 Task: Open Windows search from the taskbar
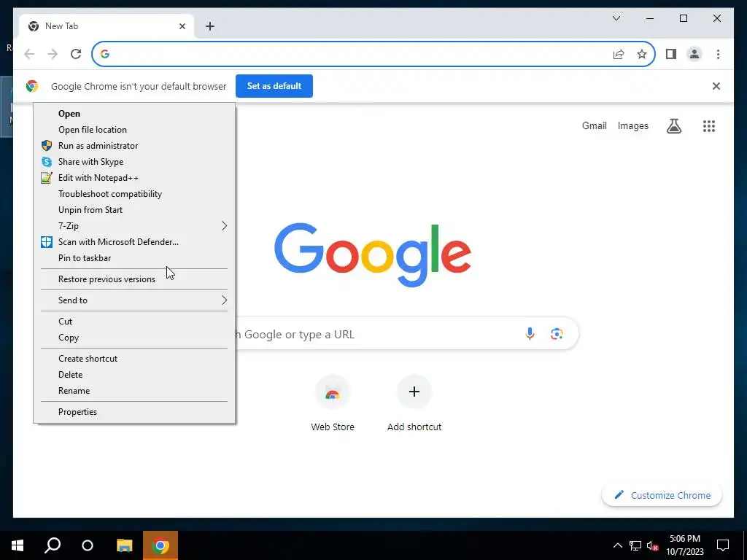click(53, 545)
